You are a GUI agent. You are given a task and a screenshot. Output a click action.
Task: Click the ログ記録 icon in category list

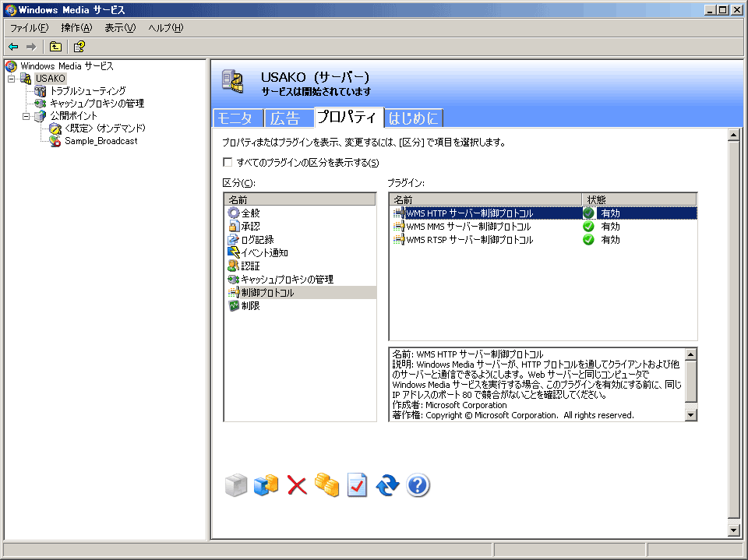tap(233, 239)
